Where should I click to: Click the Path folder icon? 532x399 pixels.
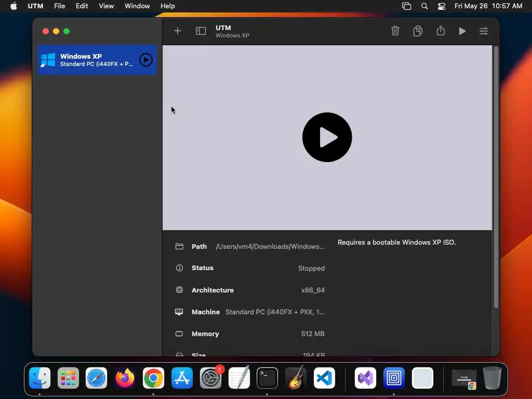[x=179, y=246]
